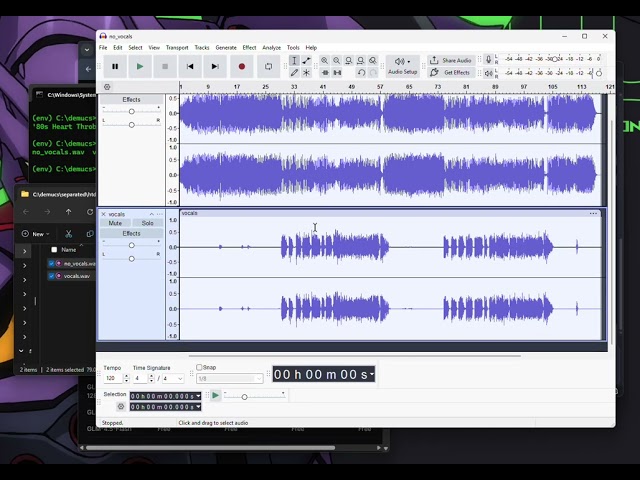Click the Zoom In magnifier icon

click(324, 60)
